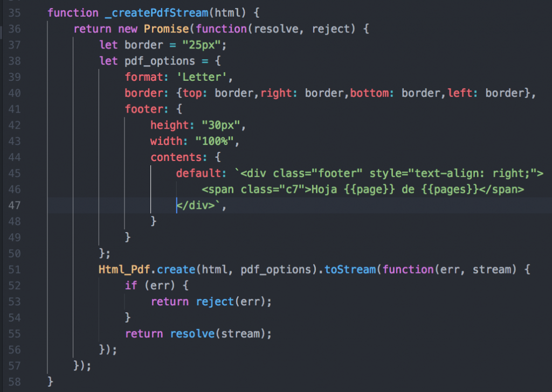The image size is (552, 392).
Task: Click the create method on line 51
Action: tap(176, 270)
